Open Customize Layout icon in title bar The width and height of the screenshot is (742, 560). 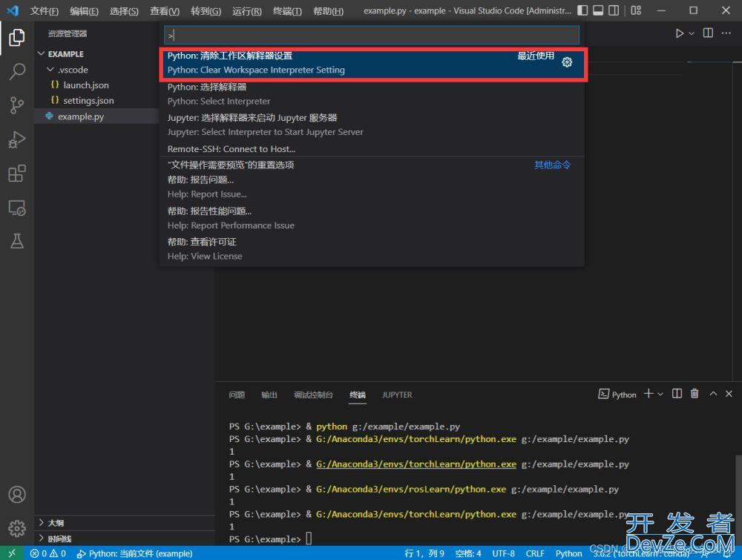pos(636,10)
